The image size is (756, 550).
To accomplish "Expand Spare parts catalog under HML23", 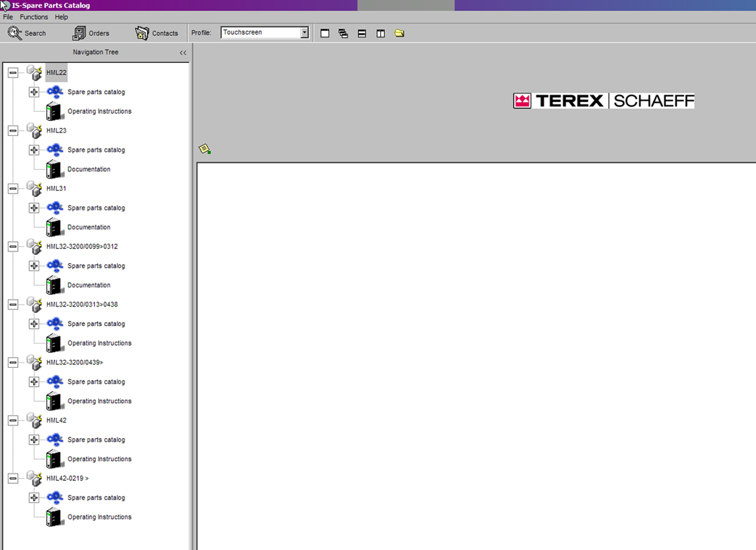I will click(34, 150).
